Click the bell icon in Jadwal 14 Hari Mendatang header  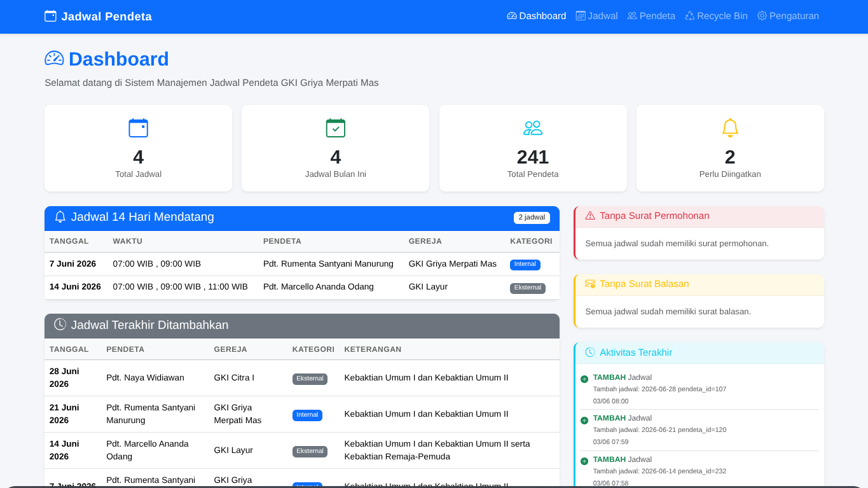point(60,217)
